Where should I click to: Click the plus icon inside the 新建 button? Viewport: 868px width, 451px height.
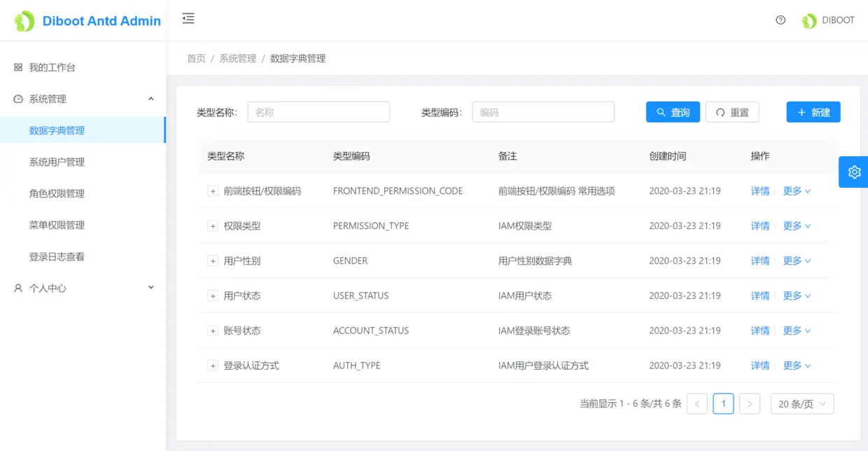pos(802,111)
